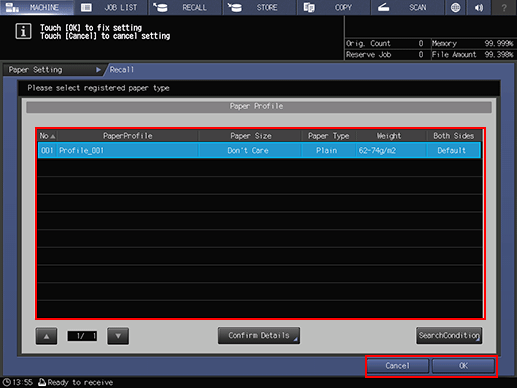
Task: Click the info icon beside the message
Action: point(23,31)
